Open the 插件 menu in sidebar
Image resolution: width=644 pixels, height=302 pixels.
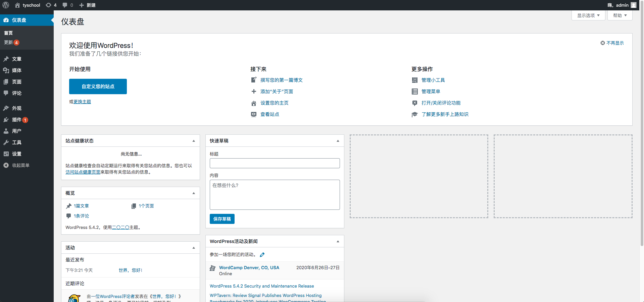17,120
